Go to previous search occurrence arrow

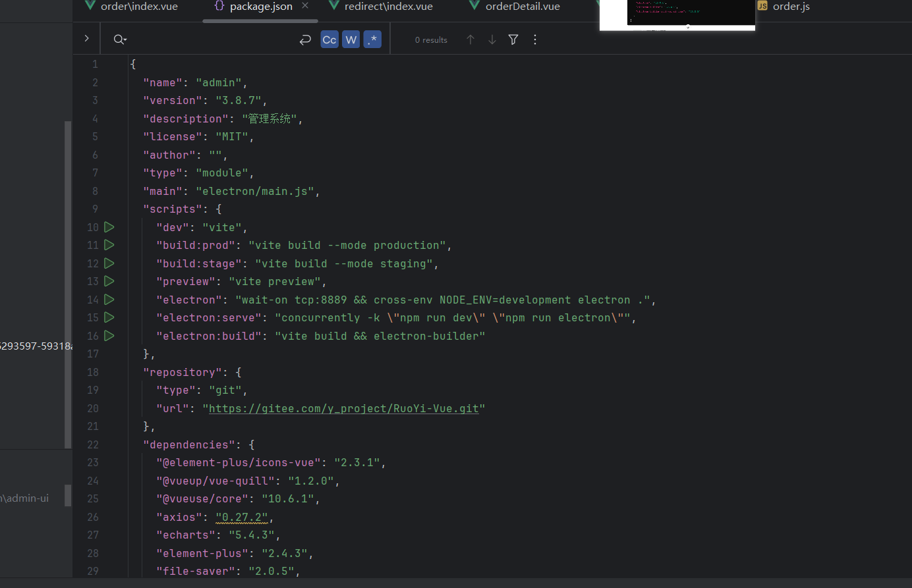470,40
